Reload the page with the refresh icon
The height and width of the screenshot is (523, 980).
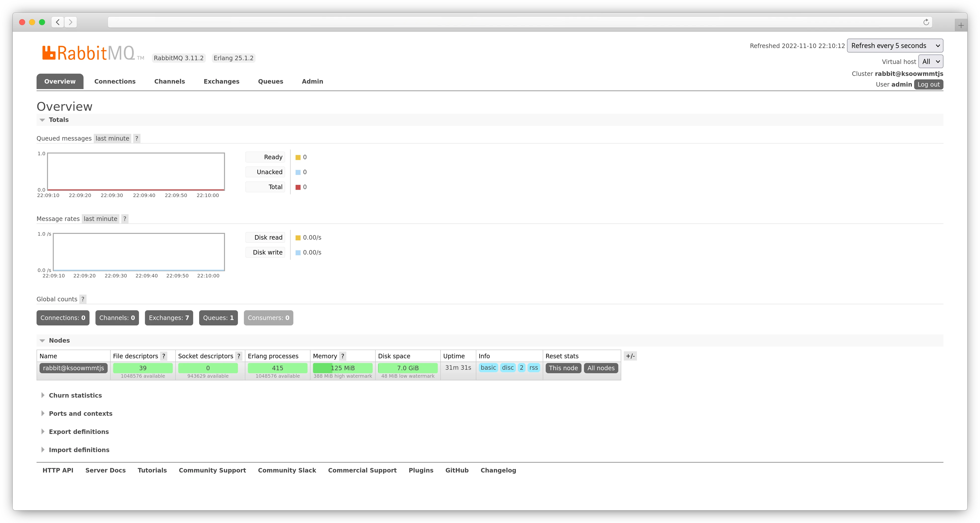pyautogui.click(x=926, y=22)
